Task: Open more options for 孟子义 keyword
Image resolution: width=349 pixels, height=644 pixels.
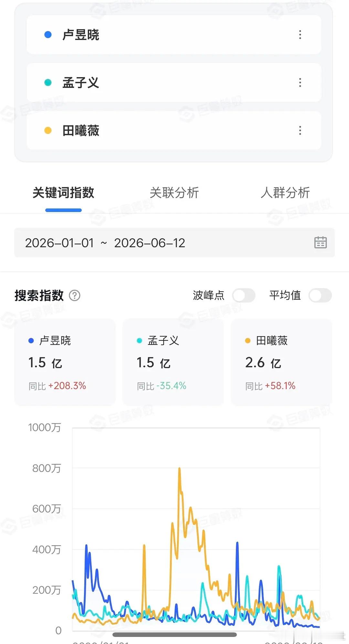Action: click(300, 83)
